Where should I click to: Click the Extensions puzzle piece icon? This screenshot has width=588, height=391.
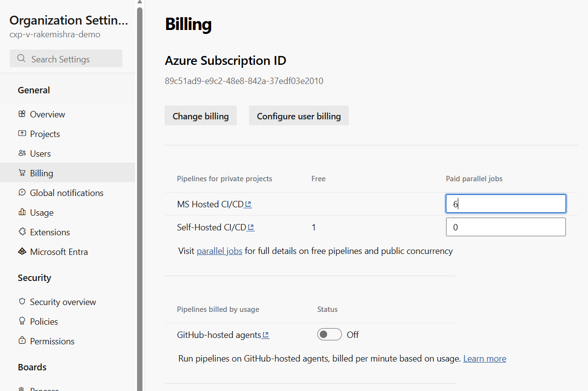[22, 232]
